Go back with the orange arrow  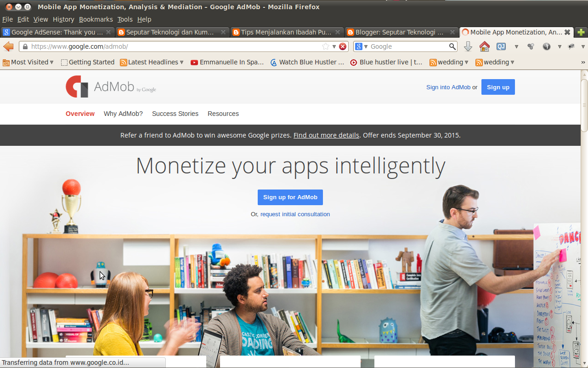(8, 46)
